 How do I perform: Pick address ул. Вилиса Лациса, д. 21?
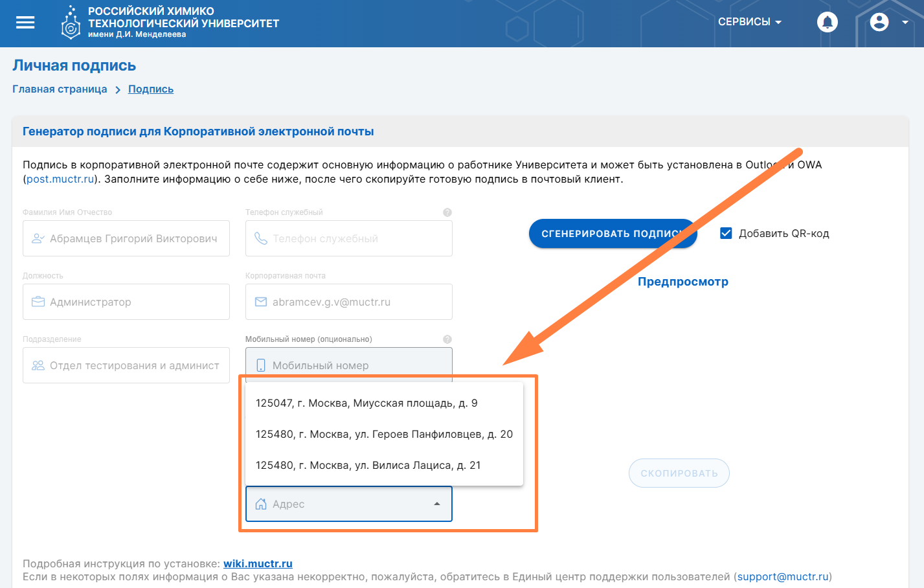368,465
